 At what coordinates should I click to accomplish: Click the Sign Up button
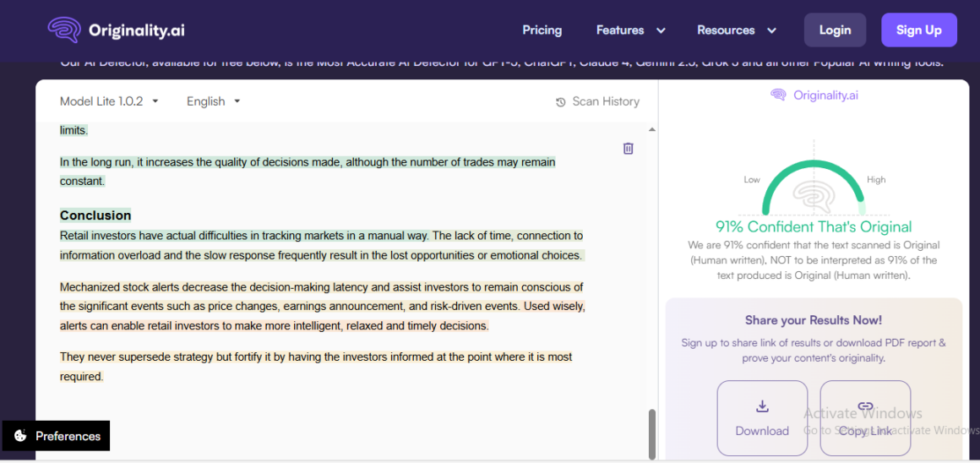(x=918, y=30)
